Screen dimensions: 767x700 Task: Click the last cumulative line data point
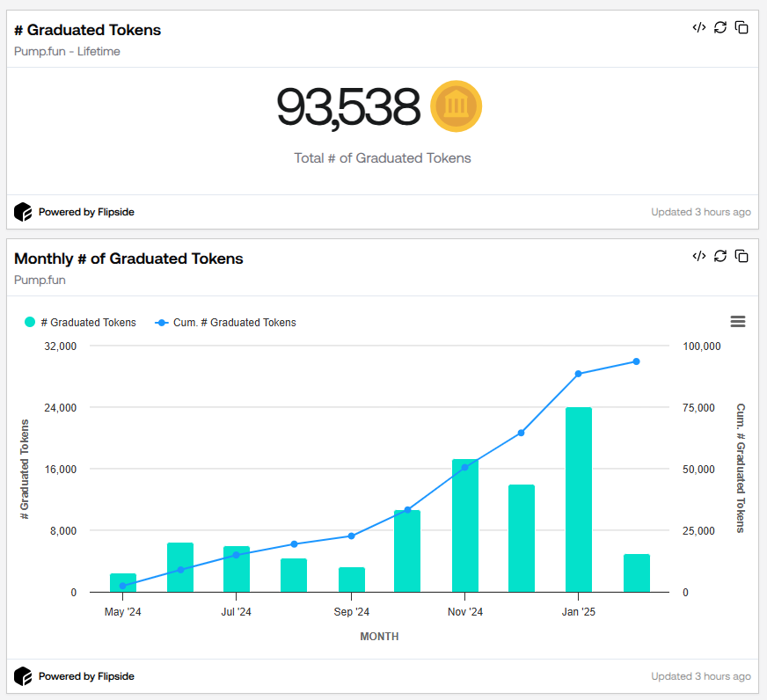pyautogui.click(x=636, y=361)
